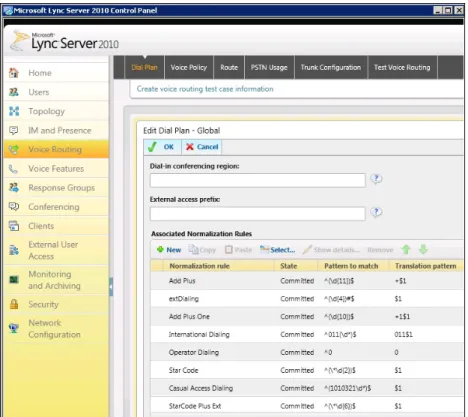The image size is (468, 417).
Task: Switch to the Voice Policy tab
Action: coord(189,68)
